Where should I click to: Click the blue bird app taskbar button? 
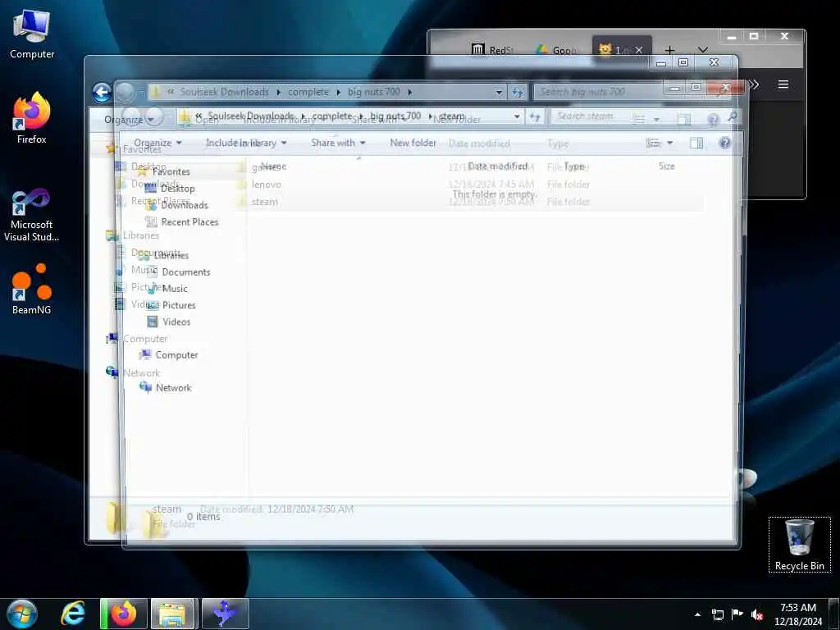pos(225,614)
